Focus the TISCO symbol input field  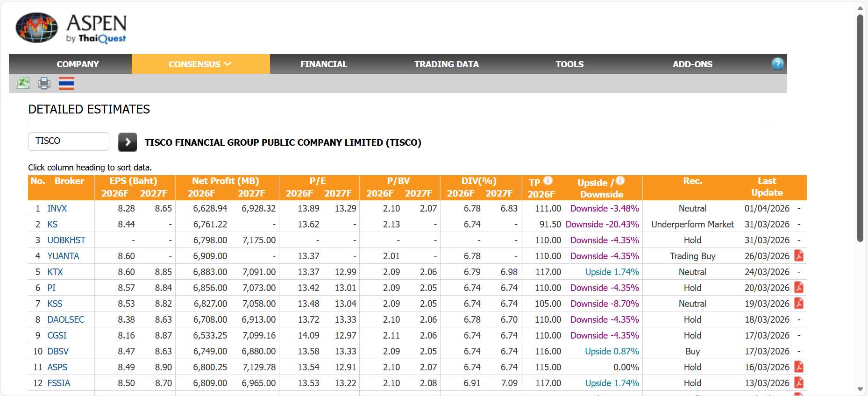(x=69, y=141)
